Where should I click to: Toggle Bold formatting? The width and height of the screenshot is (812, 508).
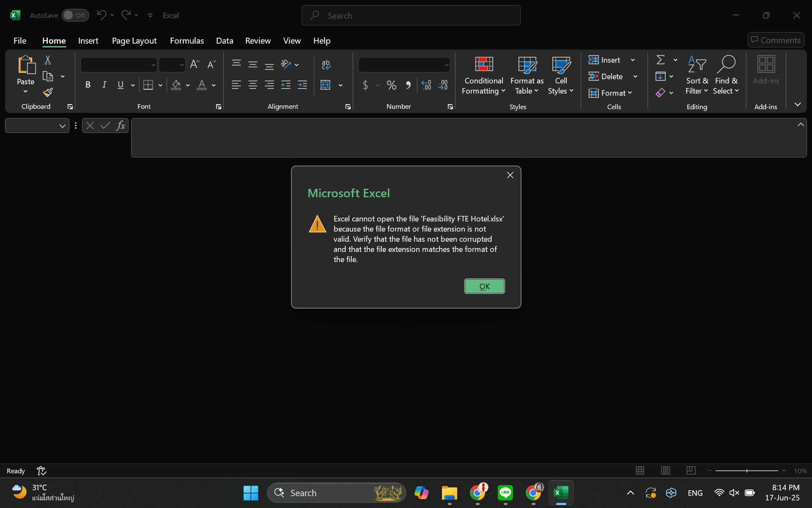pyautogui.click(x=88, y=85)
